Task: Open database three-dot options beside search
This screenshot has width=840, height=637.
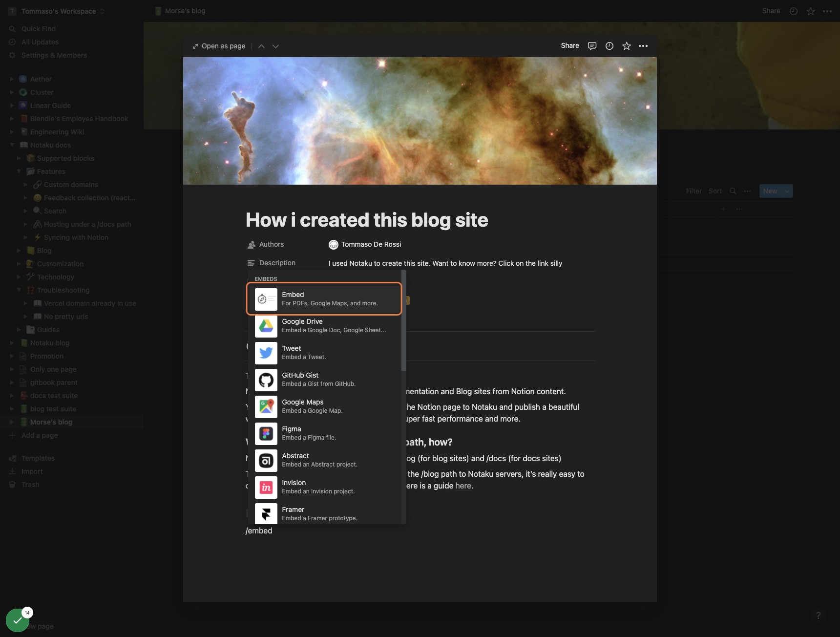Action: click(x=747, y=191)
